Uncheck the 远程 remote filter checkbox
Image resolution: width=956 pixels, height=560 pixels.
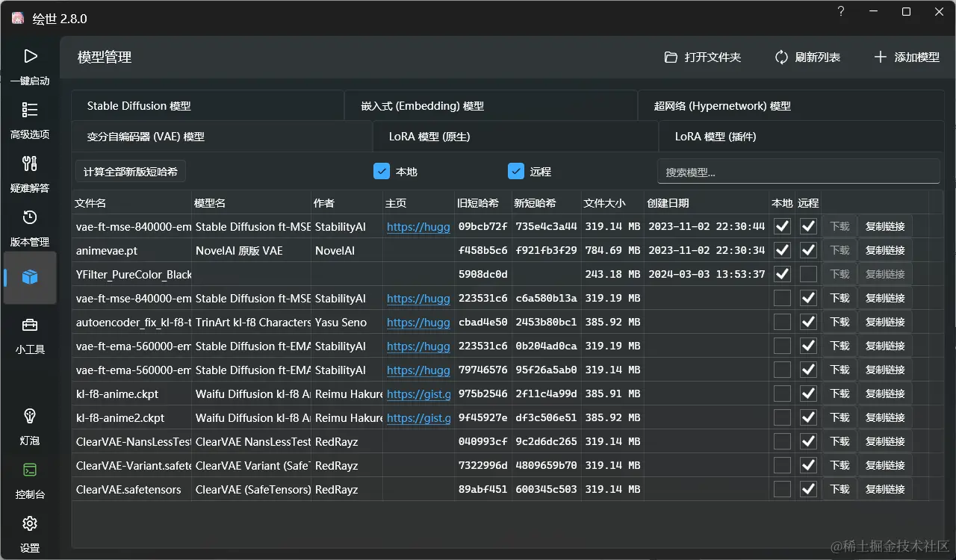tap(516, 172)
